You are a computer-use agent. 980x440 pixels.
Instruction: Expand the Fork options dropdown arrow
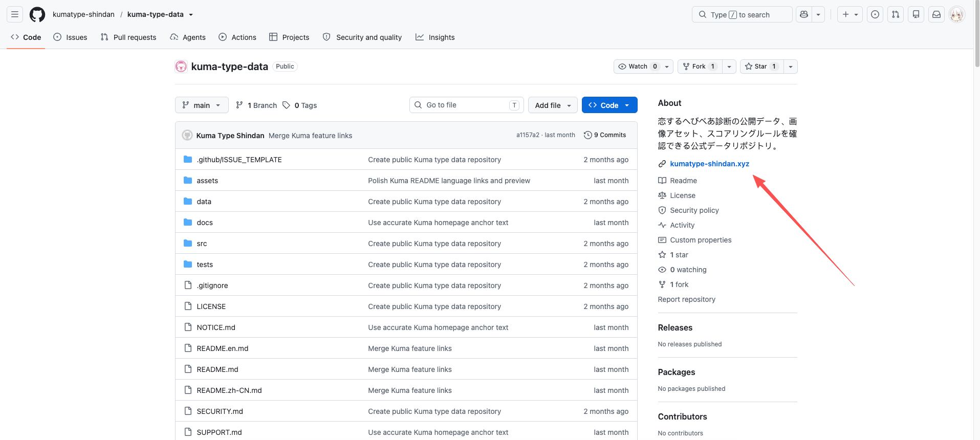pyautogui.click(x=729, y=67)
